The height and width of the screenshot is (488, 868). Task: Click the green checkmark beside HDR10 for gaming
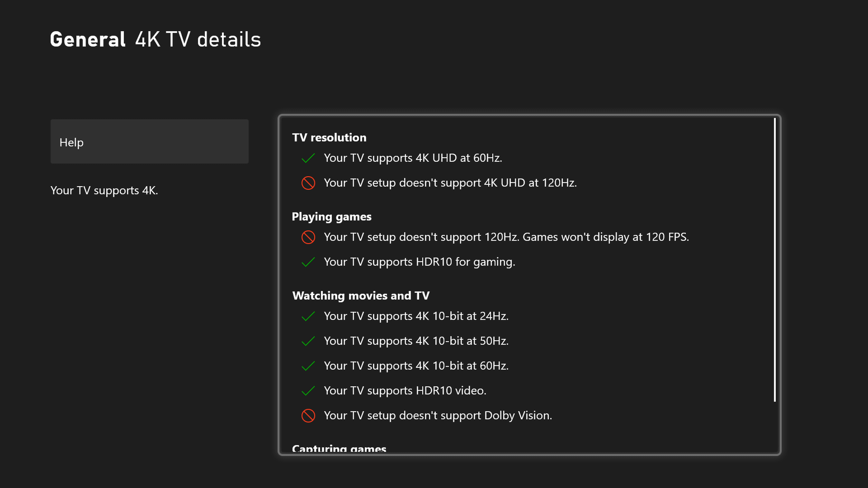pos(308,262)
